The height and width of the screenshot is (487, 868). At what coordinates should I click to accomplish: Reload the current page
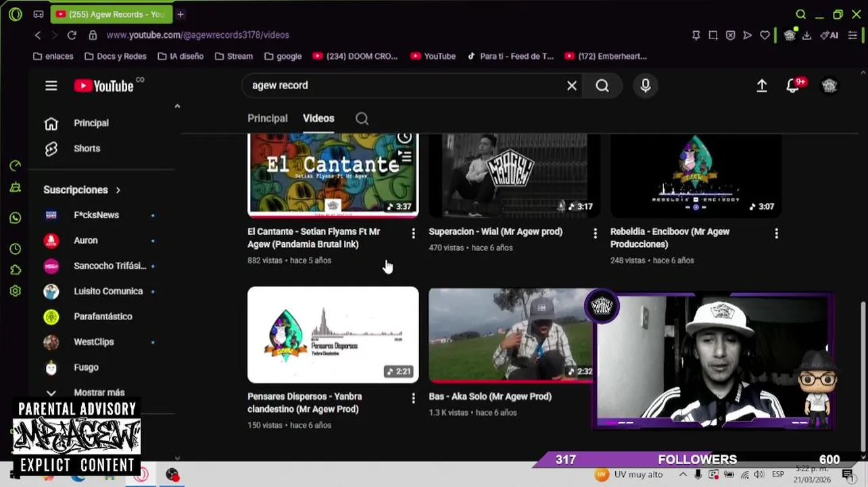coord(72,35)
